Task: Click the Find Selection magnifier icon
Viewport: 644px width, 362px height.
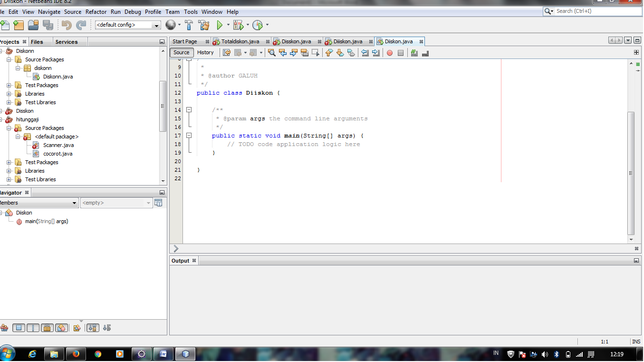Action: pyautogui.click(x=271, y=53)
